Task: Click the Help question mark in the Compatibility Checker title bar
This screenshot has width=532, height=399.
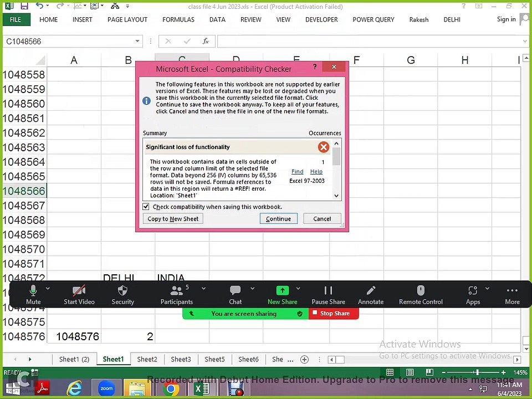Action: (315, 67)
